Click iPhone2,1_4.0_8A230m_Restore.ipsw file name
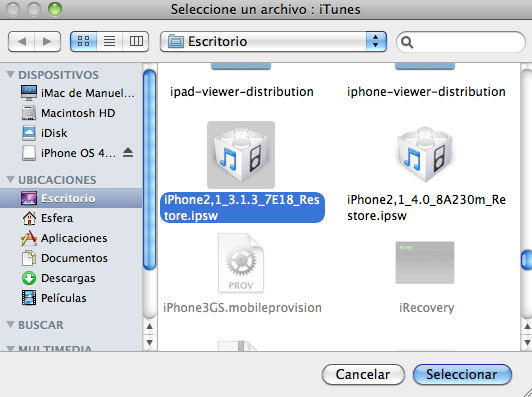532x397 pixels. pyautogui.click(x=426, y=208)
